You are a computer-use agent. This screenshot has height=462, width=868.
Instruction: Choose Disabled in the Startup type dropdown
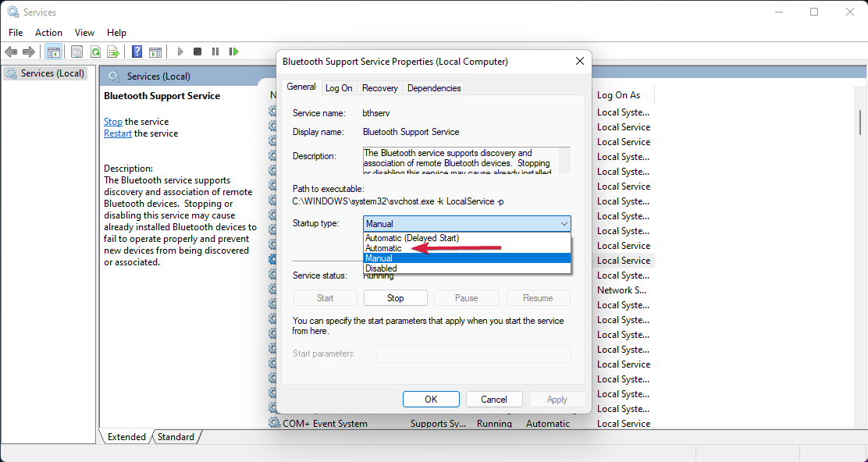(382, 268)
